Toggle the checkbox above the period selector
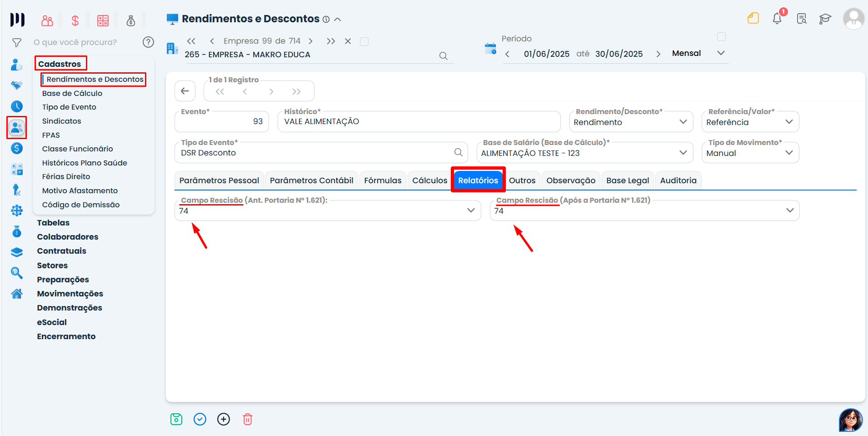Viewport: 868px width, 436px height. [721, 36]
